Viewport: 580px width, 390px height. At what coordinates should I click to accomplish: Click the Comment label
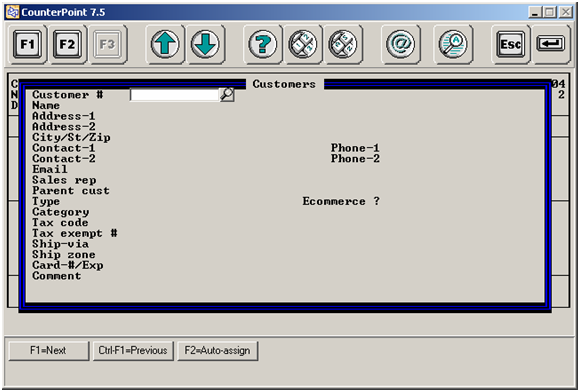[57, 276]
